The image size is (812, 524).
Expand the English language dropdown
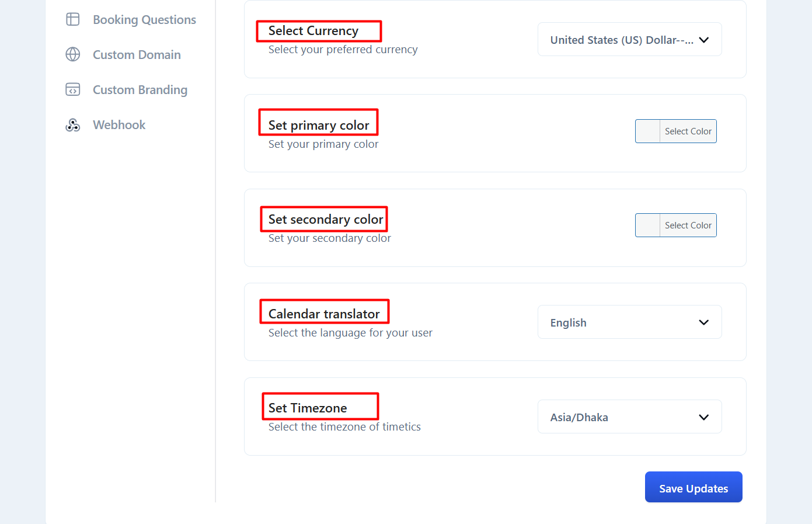pos(621,322)
